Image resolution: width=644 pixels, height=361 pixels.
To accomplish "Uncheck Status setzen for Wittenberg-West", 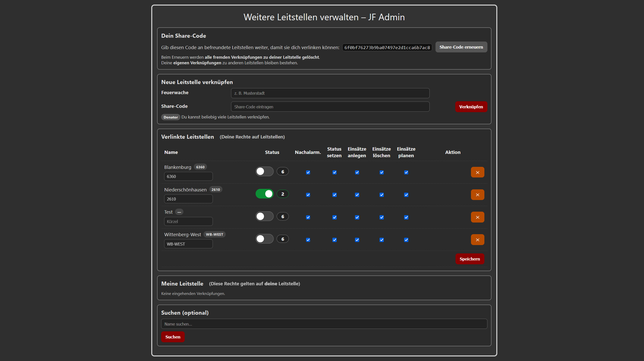I will [334, 240].
